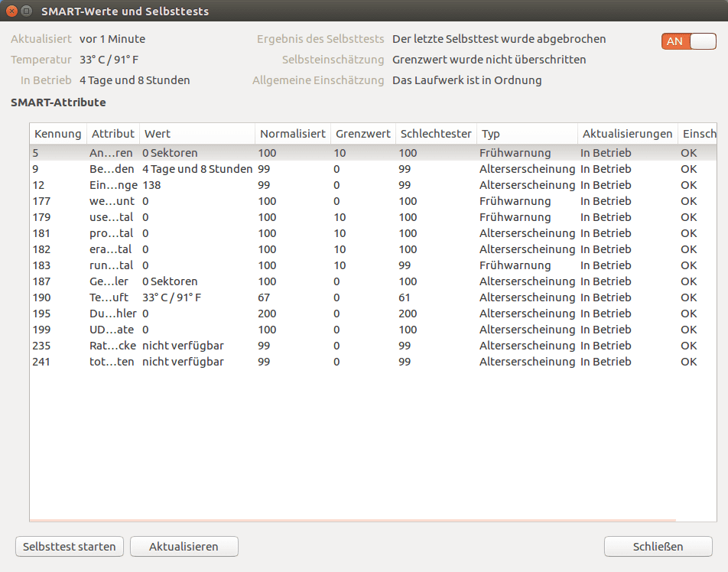The image size is (728, 572).
Task: Select row with Kennung 241
Action: 373,362
